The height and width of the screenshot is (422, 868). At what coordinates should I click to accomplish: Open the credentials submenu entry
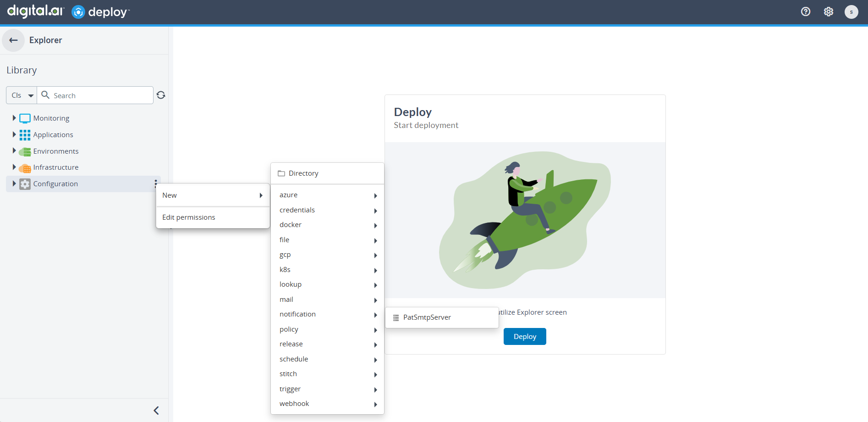click(297, 210)
